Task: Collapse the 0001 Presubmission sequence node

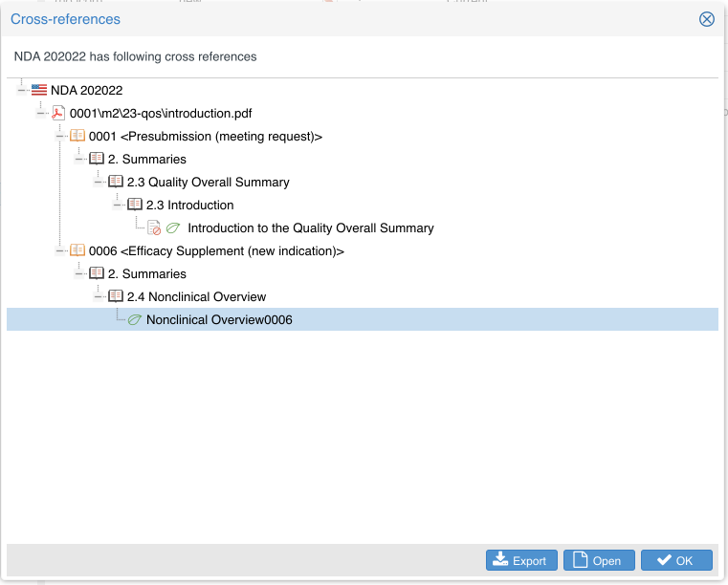Action: tap(60, 136)
